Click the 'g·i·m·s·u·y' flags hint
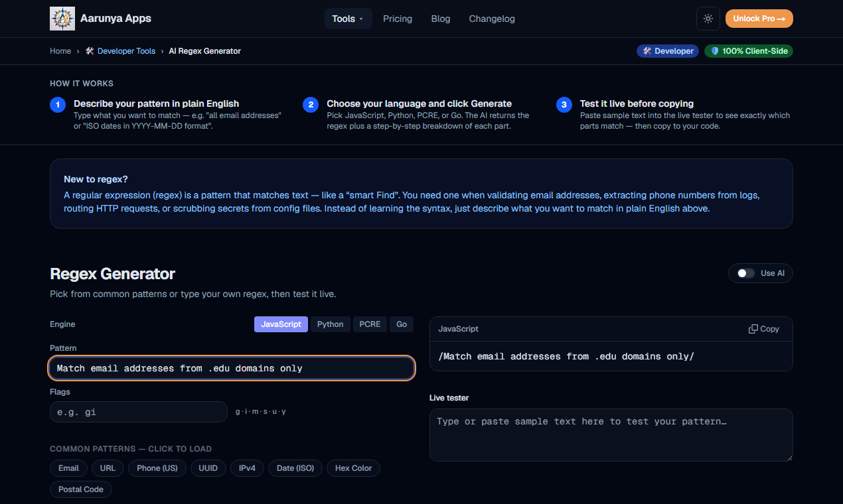The image size is (843, 504). 261,412
